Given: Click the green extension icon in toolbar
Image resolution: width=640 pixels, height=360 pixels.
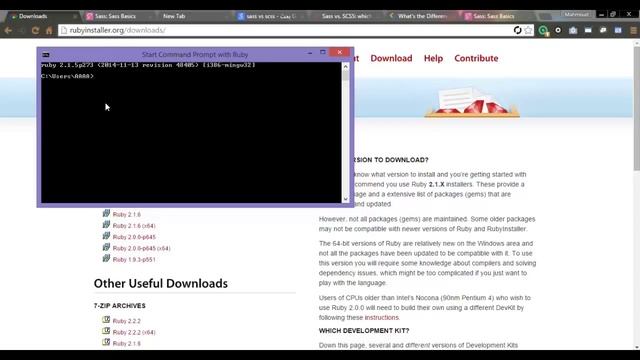Looking at the screenshot, I should 543,30.
